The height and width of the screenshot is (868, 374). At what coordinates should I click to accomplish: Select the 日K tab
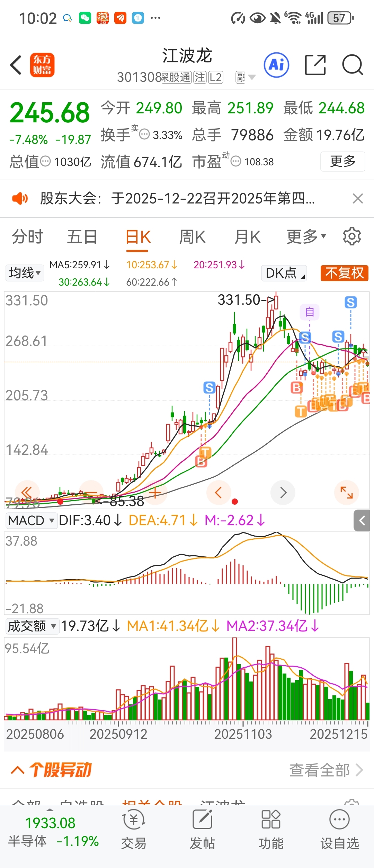138,237
